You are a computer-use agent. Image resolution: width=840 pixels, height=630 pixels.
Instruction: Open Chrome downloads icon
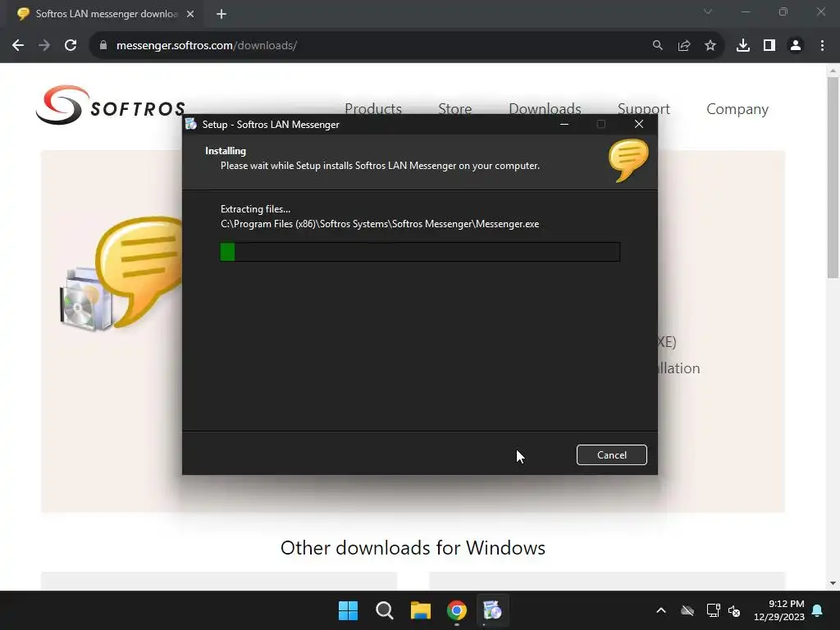743,46
